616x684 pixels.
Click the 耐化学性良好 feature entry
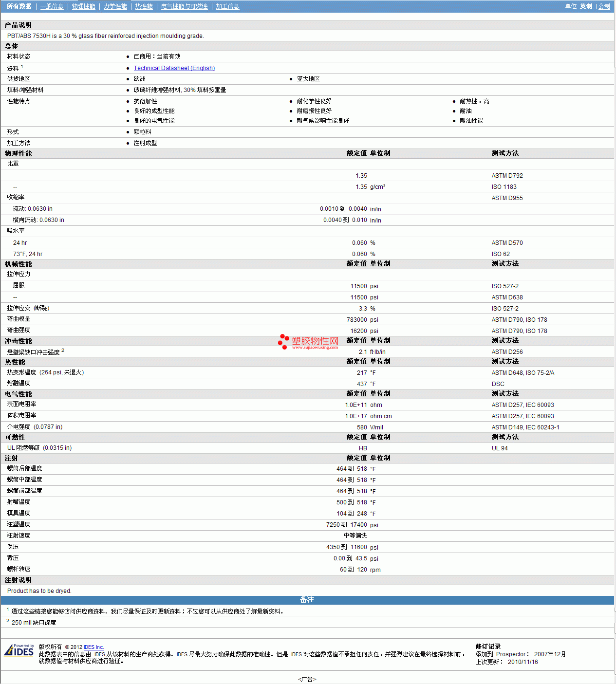coord(314,101)
